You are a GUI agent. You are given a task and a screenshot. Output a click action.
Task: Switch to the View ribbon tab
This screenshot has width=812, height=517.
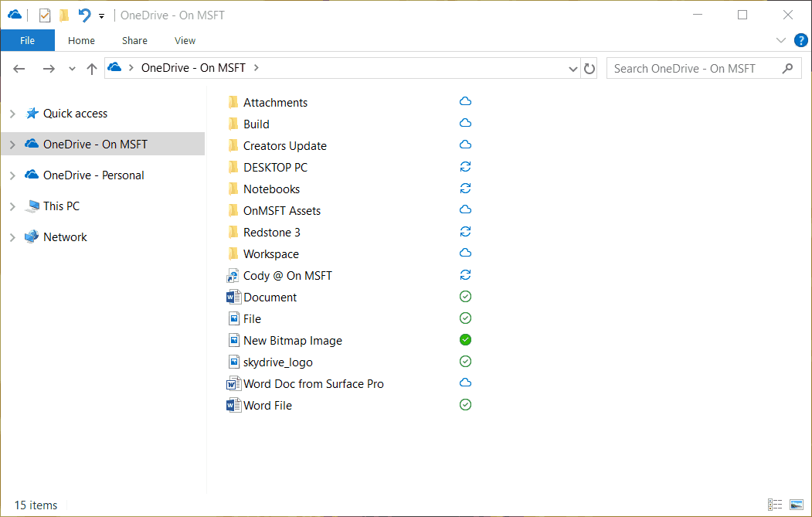(185, 40)
